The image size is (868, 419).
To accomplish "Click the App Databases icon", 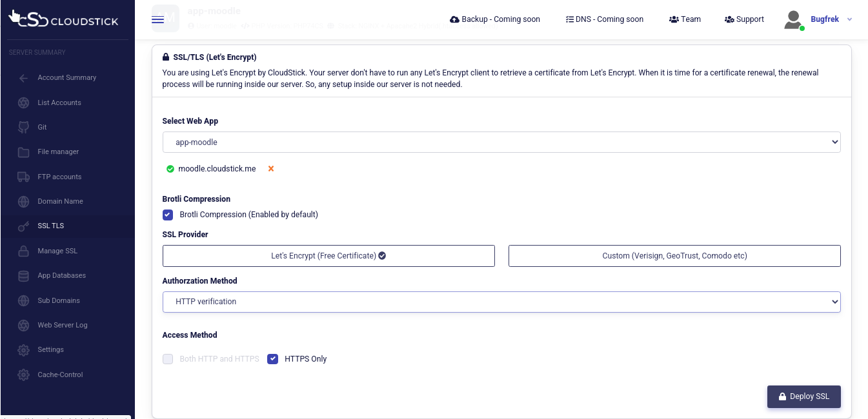I will pyautogui.click(x=24, y=276).
